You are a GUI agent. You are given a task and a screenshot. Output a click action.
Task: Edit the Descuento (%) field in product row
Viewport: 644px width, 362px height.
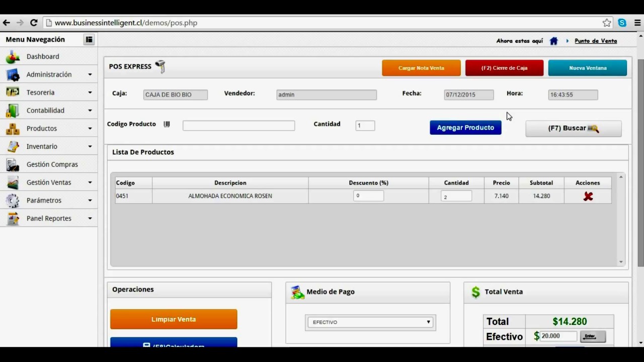coord(369,196)
